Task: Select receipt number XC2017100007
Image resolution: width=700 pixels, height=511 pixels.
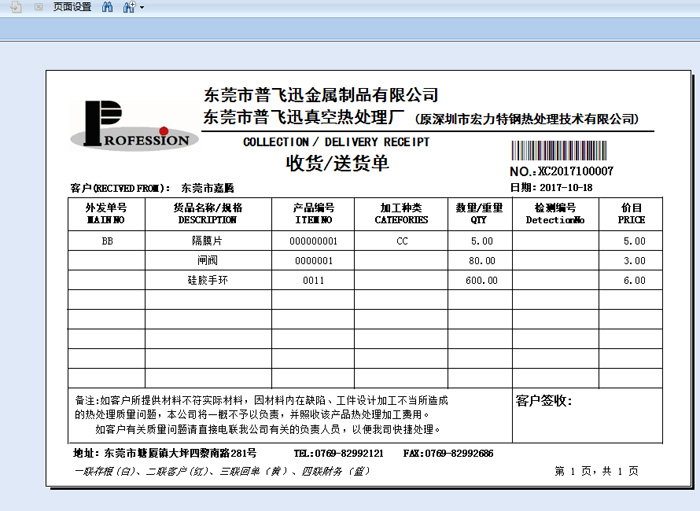Action: 575,171
